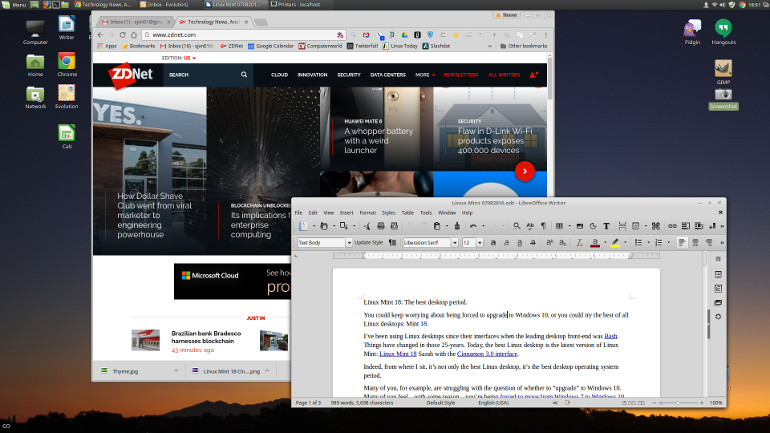This screenshot has width=770, height=433.
Task: Click the Linux Mint 18 hyperlink in document
Action: 398,353
